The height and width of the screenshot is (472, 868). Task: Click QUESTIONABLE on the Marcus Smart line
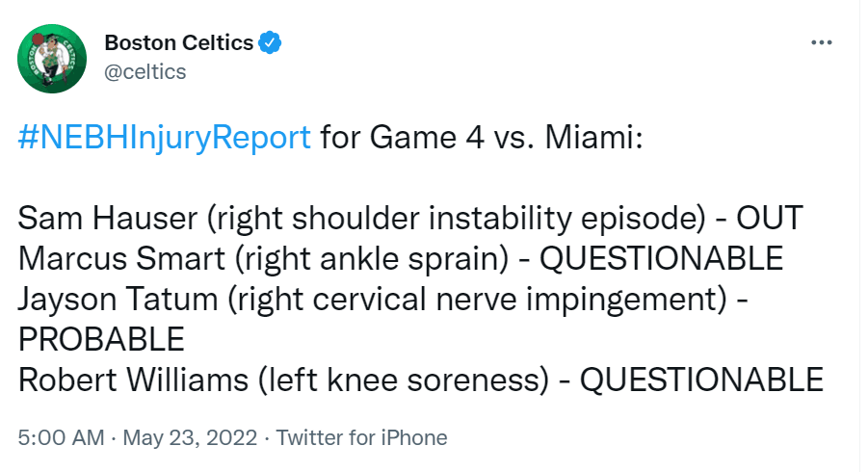tap(662, 258)
